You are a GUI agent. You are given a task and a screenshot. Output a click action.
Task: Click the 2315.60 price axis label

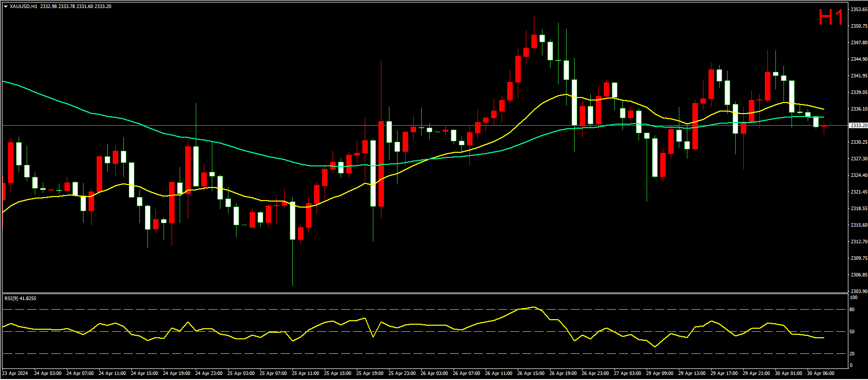pos(858,225)
